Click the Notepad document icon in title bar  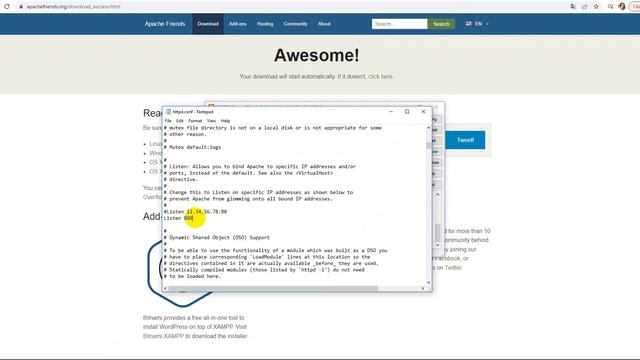click(168, 111)
